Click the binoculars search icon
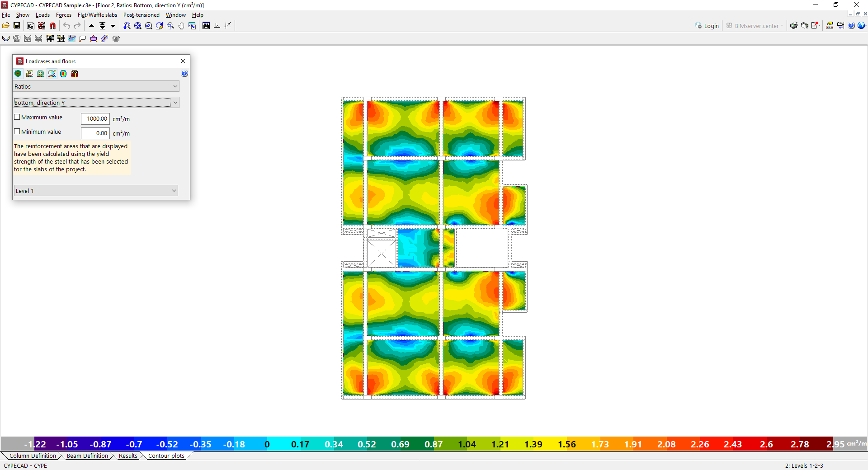The height and width of the screenshot is (470, 868). 206,26
